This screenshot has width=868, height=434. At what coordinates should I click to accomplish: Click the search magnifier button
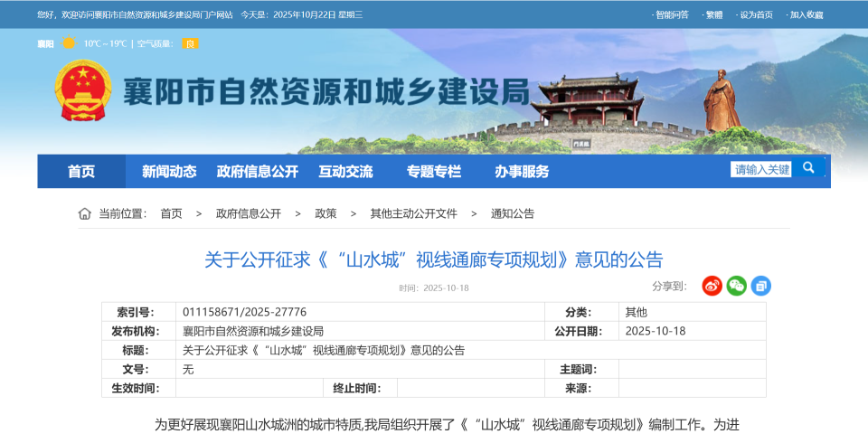tap(808, 168)
